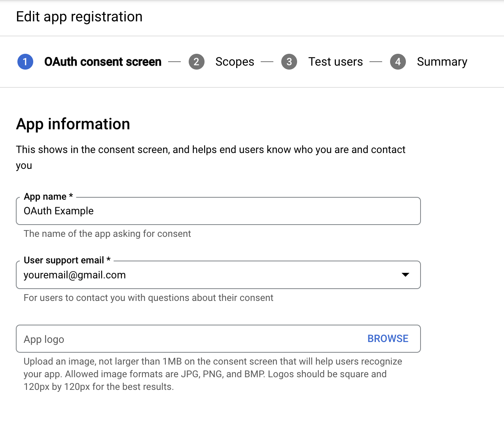This screenshot has width=504, height=431.
Task: Click the Edit app registration title
Action: (79, 17)
